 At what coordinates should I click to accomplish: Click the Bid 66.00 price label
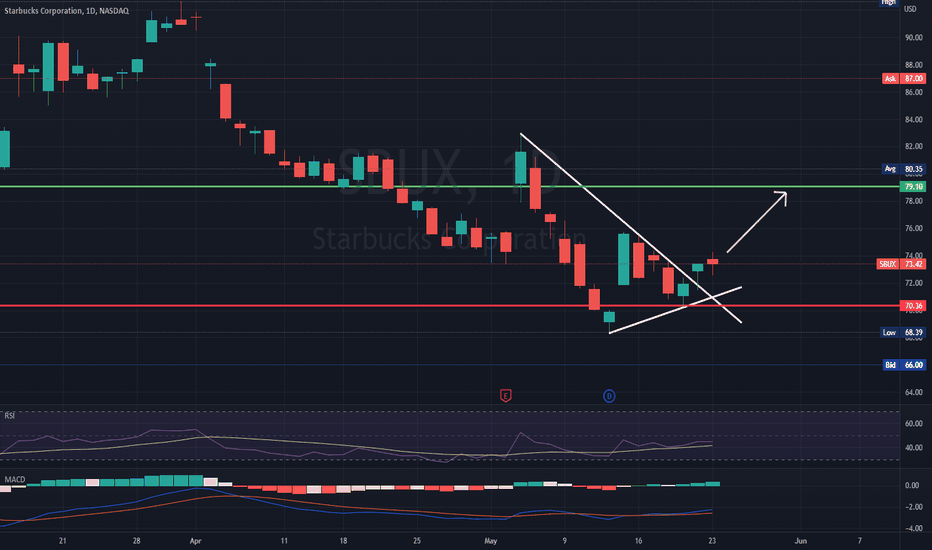[x=903, y=365]
